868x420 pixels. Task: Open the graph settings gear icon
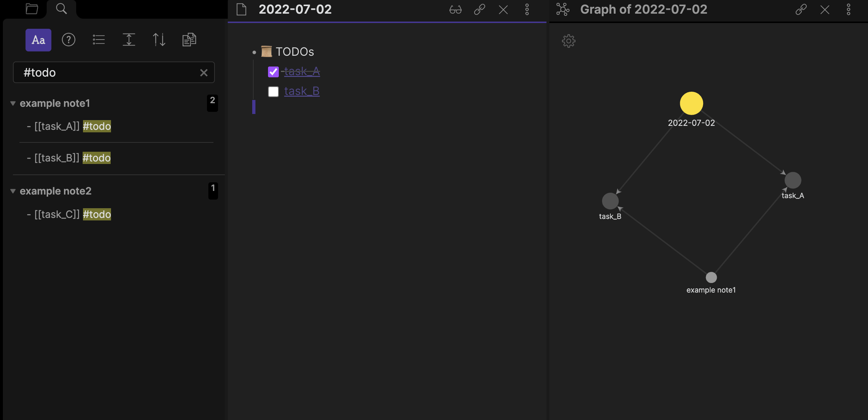pos(569,41)
